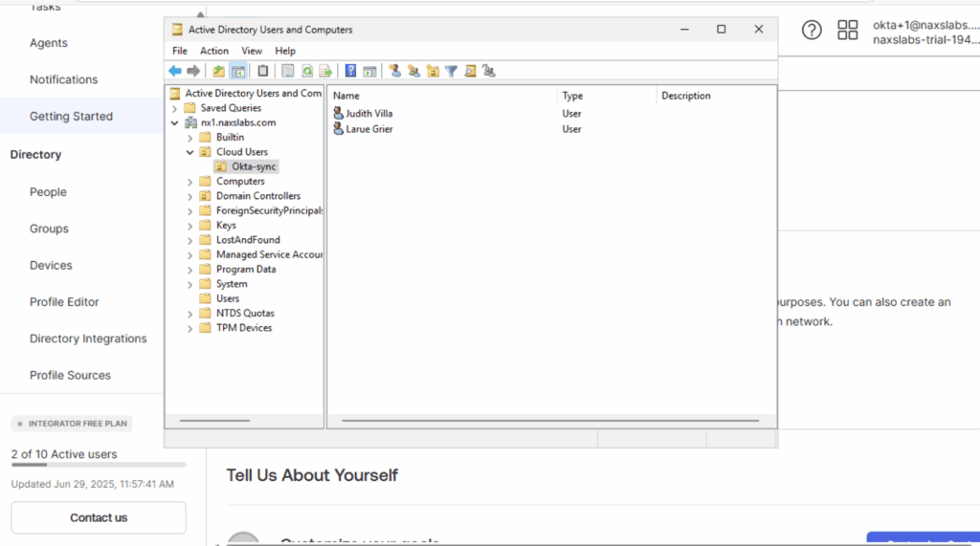Open Agents in Okta sidebar
Image resolution: width=980 pixels, height=546 pixels.
tap(49, 43)
